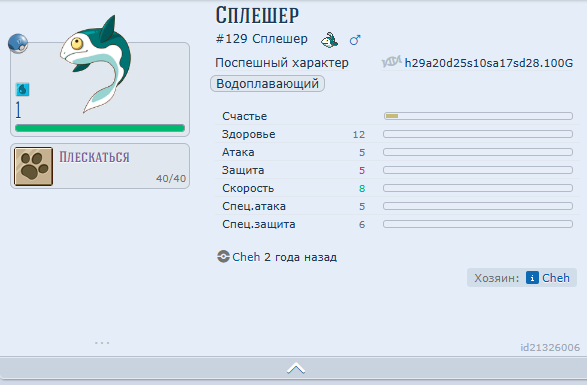Click the Скорость stat bar
This screenshot has height=385, width=587.
478,188
